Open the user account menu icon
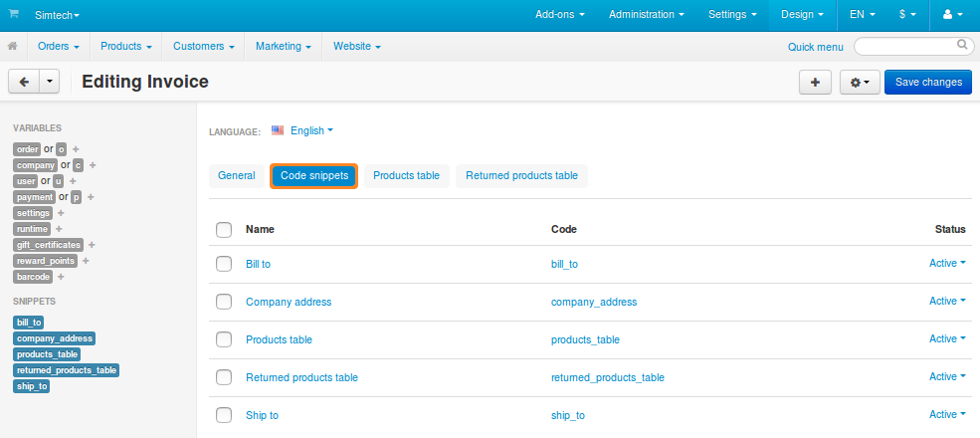 click(952, 14)
